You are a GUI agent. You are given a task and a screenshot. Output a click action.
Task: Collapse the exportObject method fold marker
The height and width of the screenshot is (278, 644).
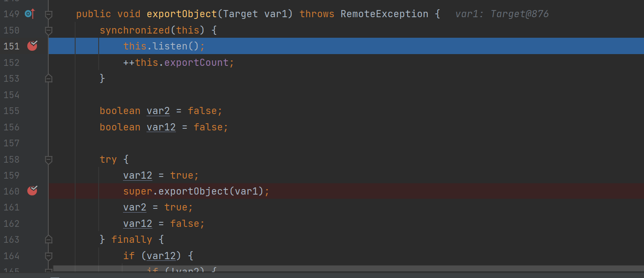(x=49, y=14)
